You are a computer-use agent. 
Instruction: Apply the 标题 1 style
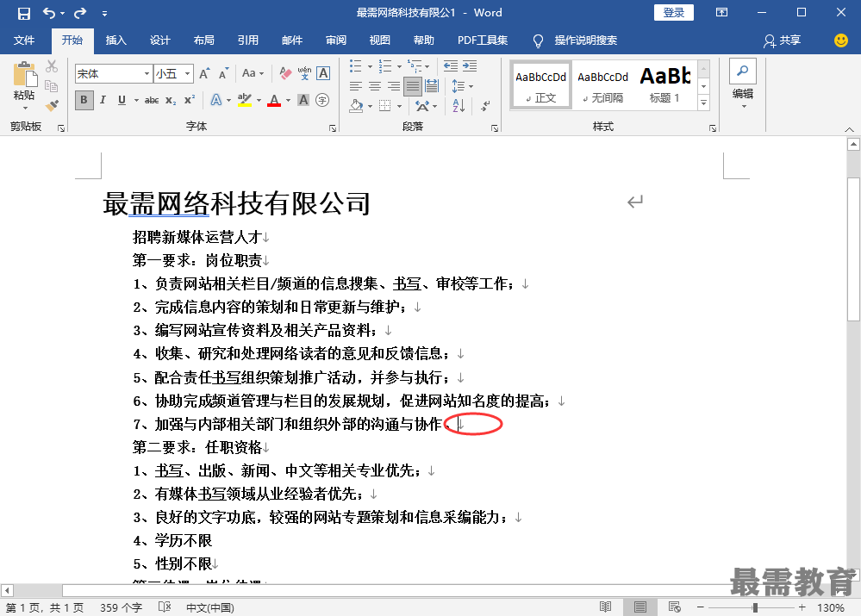point(664,85)
